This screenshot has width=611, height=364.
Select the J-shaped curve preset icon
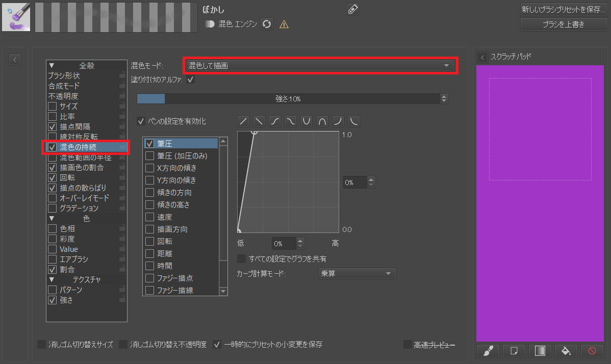338,121
